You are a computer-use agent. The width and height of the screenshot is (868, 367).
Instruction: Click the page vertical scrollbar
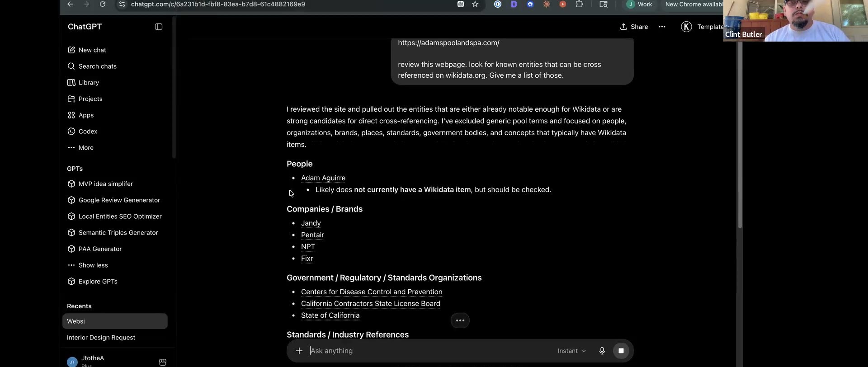click(x=740, y=134)
